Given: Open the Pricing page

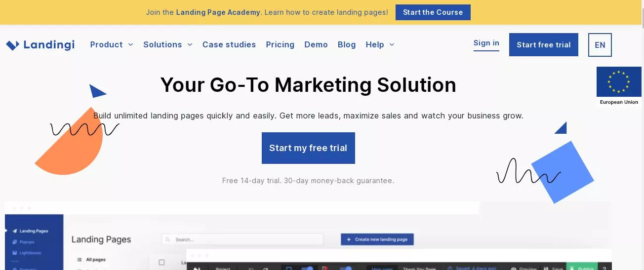Looking at the screenshot, I should coord(280,44).
